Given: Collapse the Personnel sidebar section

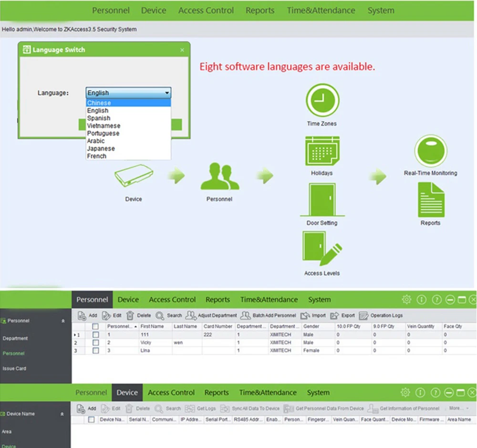Looking at the screenshot, I should 63,321.
